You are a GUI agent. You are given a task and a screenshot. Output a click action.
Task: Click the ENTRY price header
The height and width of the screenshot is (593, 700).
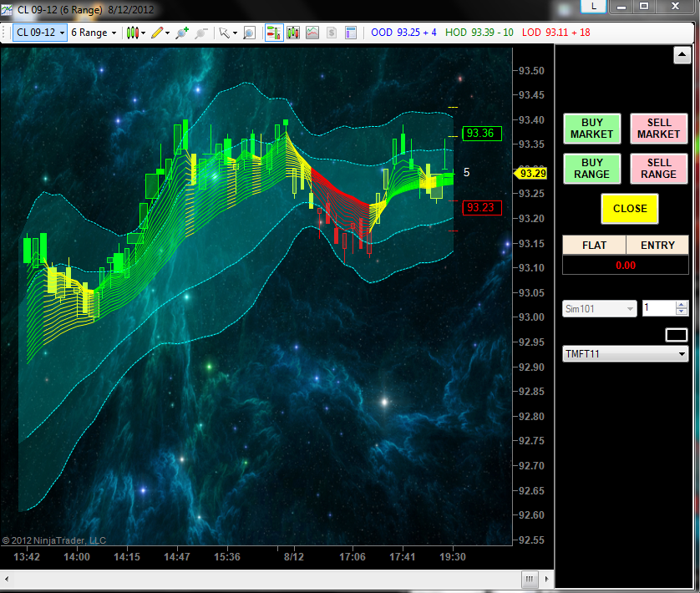[x=657, y=246]
